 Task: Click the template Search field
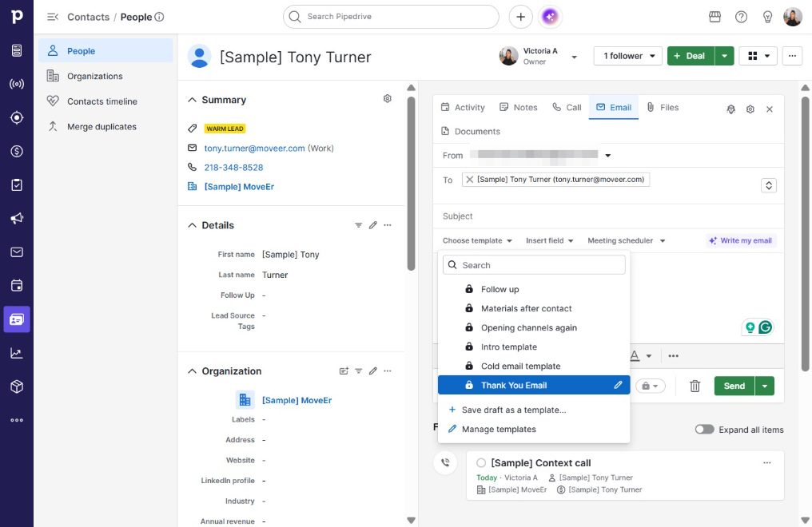(x=534, y=265)
